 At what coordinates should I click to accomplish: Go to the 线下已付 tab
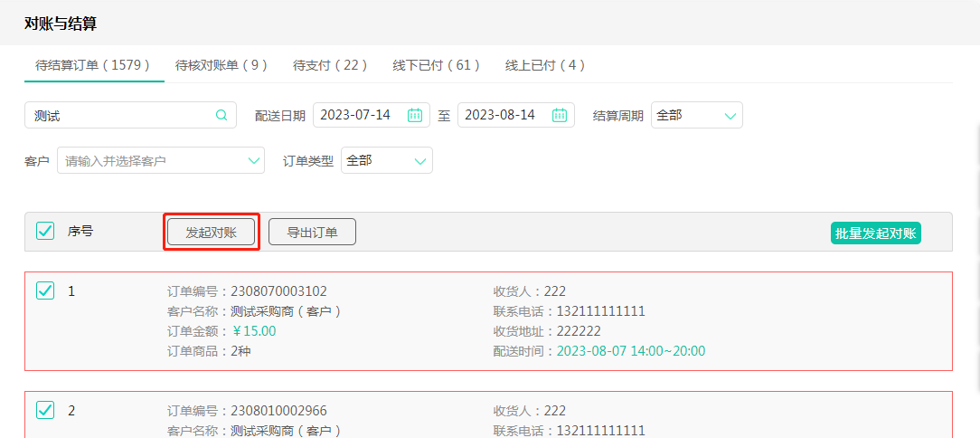pos(437,65)
